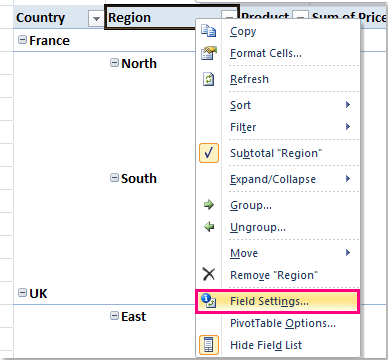Click the UK row label

[x=38, y=293]
